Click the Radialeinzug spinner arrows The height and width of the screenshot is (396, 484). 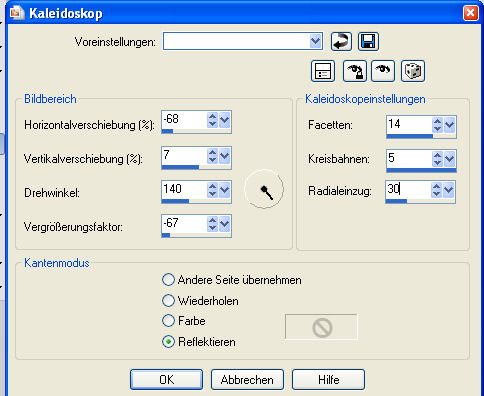click(437, 190)
